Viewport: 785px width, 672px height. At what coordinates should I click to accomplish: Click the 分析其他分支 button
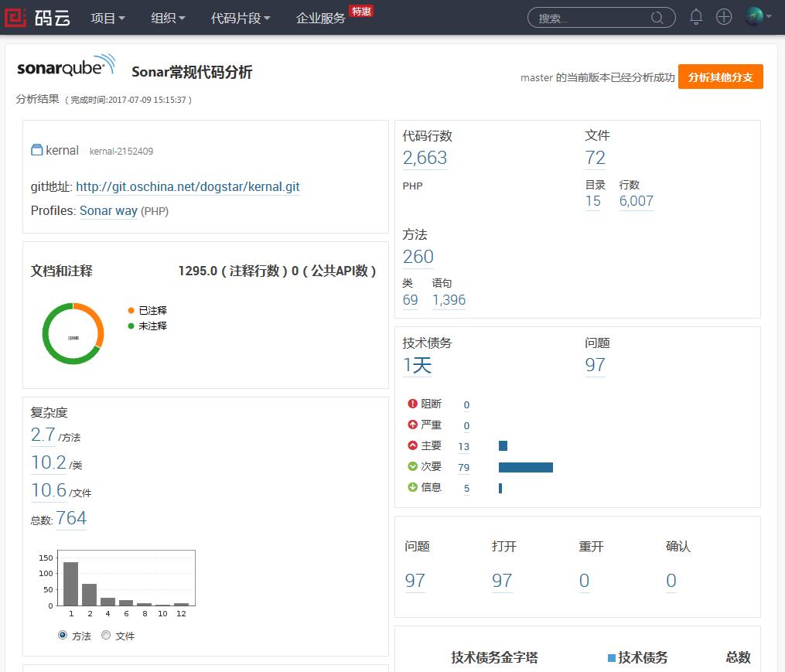pos(720,77)
